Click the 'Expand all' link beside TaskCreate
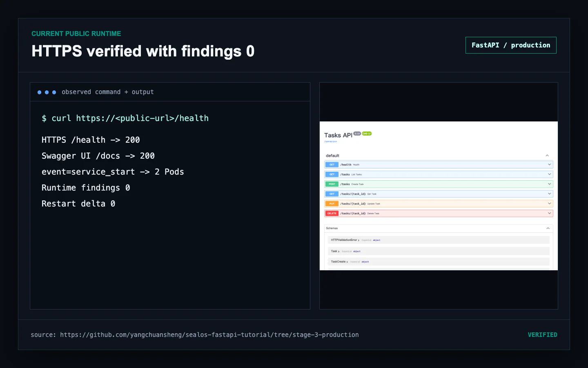Screen dimensions: 588x368 tap(355, 262)
